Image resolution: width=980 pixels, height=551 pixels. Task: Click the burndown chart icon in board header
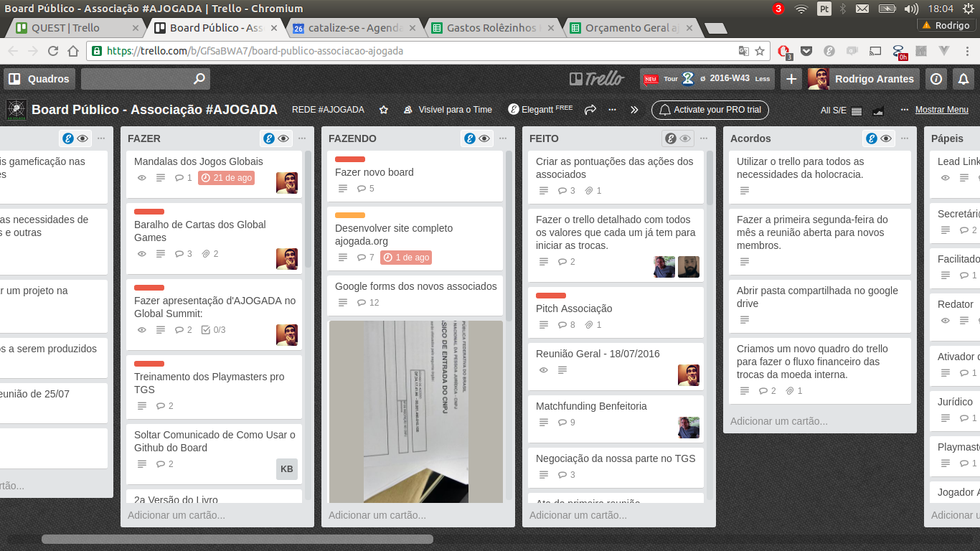(x=878, y=110)
